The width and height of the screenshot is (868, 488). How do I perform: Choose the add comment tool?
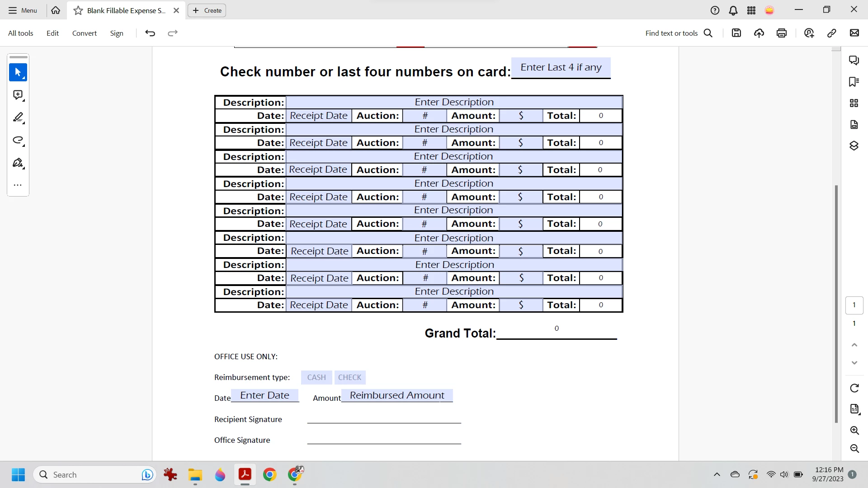click(18, 95)
